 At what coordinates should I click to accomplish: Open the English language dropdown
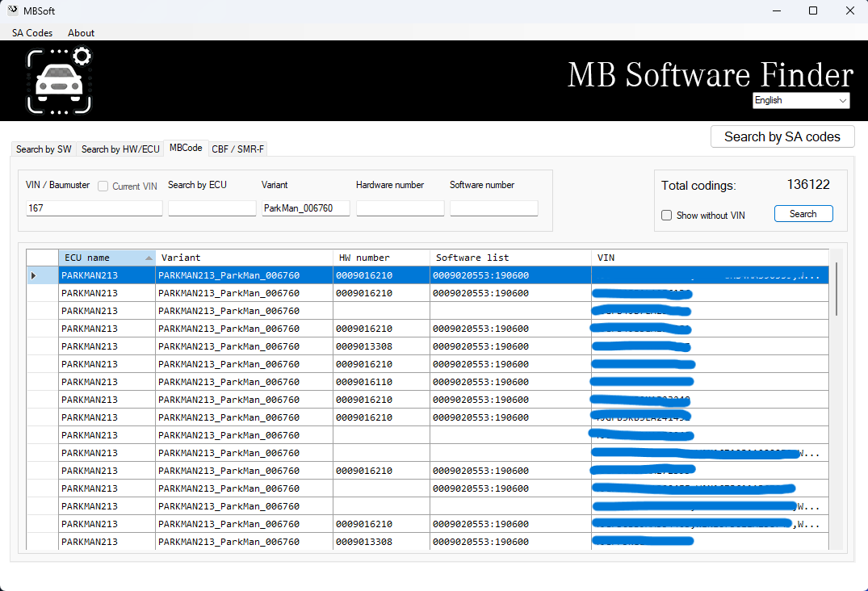coord(800,100)
